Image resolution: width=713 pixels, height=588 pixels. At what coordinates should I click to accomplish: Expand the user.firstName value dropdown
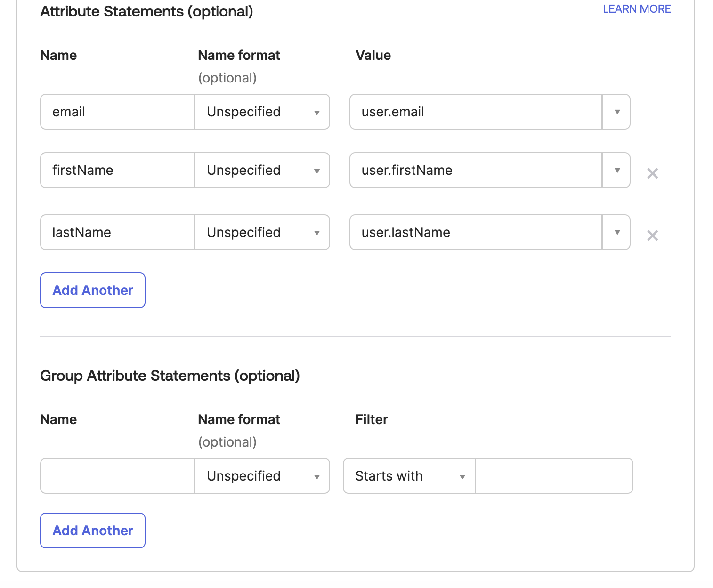pos(616,170)
